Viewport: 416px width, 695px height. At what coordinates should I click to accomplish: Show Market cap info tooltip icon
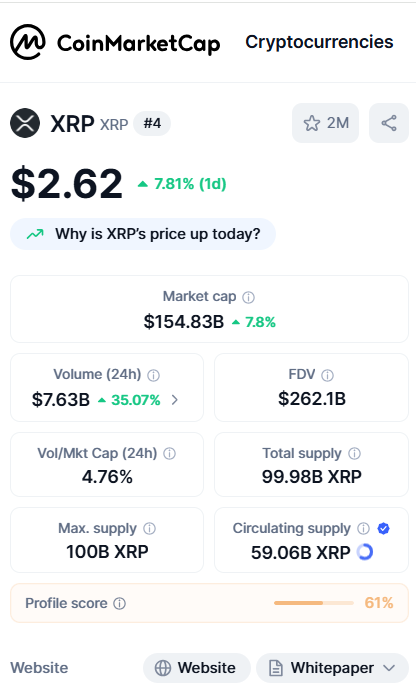249,297
